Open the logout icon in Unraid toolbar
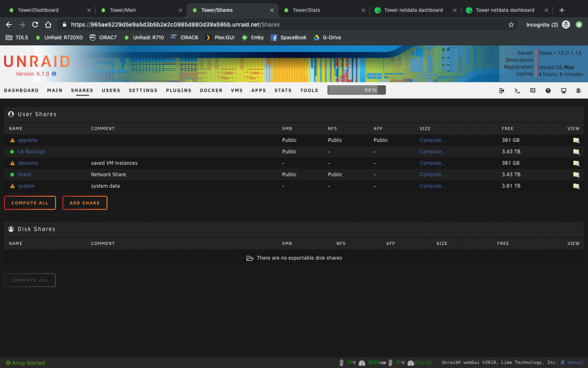 click(502, 91)
